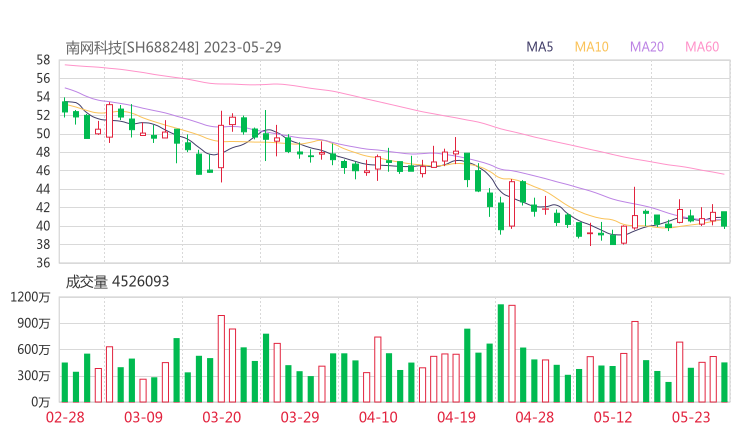Click the MA5 legend label
This screenshot has width=740, height=440.
[539, 47]
